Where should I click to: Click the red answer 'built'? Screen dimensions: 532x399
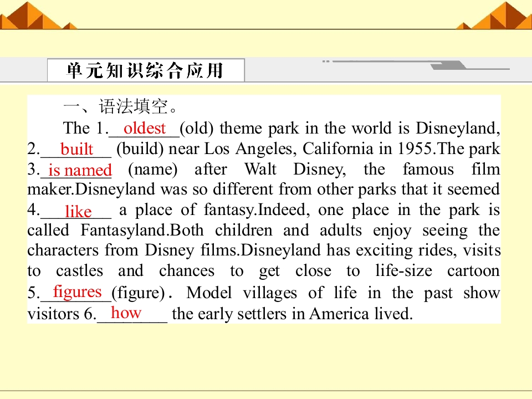(x=76, y=149)
